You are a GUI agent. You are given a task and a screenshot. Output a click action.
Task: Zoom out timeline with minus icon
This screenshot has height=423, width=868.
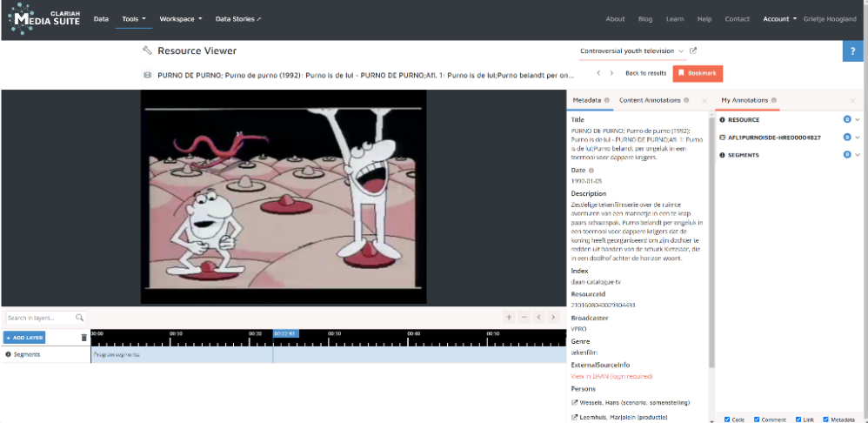pyautogui.click(x=524, y=318)
